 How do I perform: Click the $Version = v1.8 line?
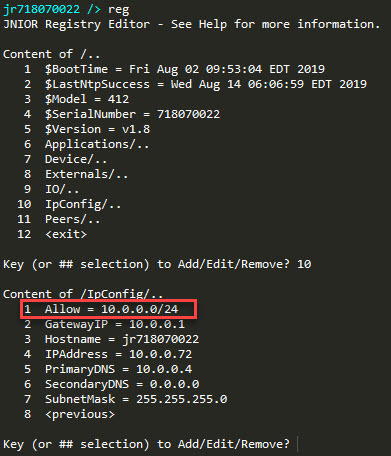click(x=87, y=129)
